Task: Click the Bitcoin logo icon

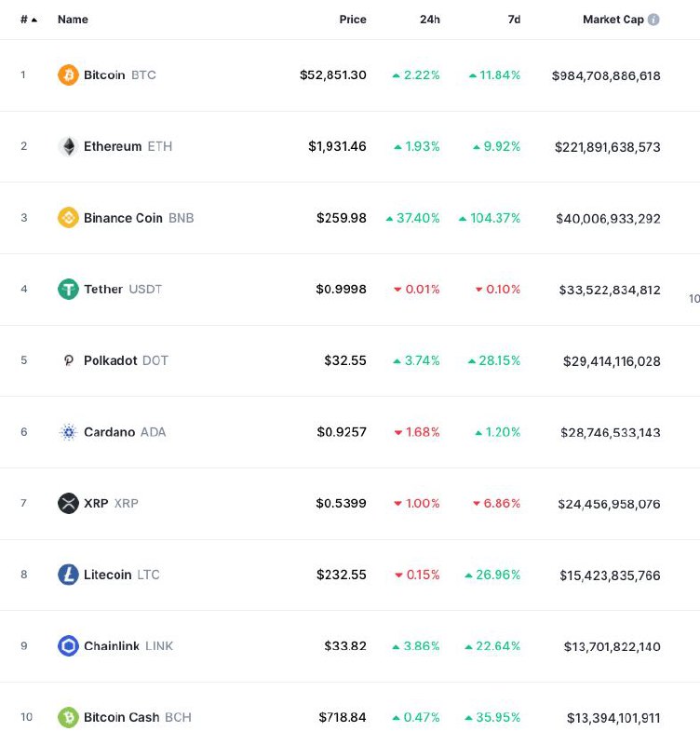Action: point(68,74)
